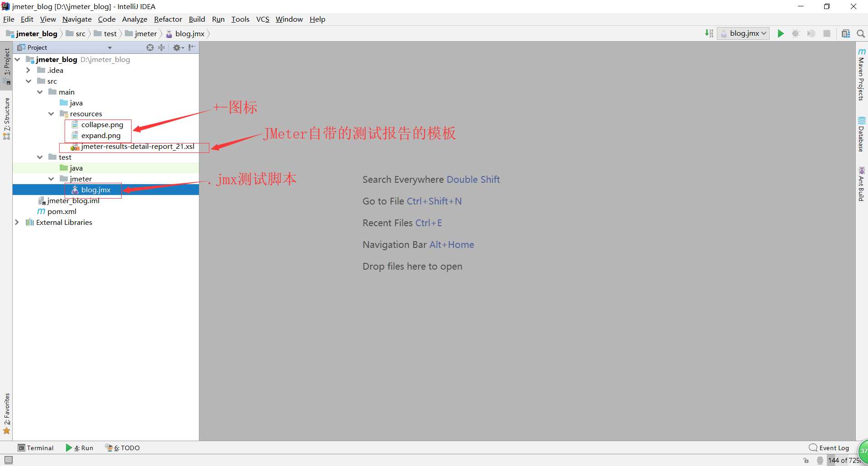This screenshot has width=868, height=466.
Task: Collapse the jmeter folder in tree
Action: coord(51,179)
